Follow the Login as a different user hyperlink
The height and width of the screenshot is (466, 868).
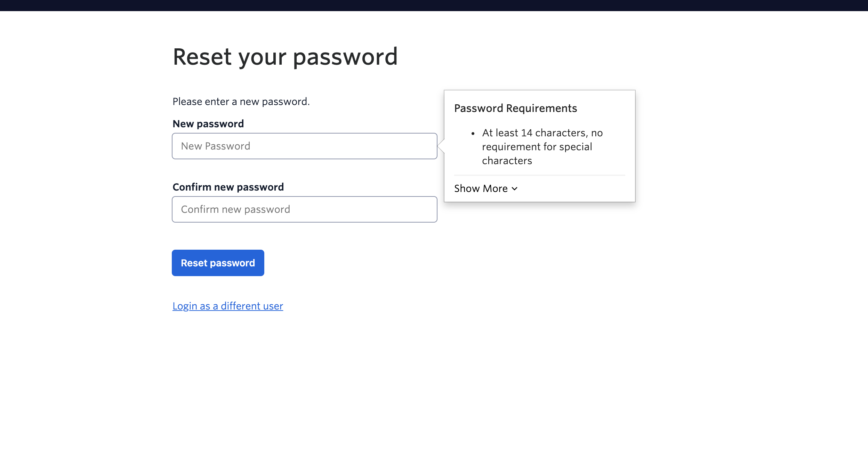[x=228, y=306]
